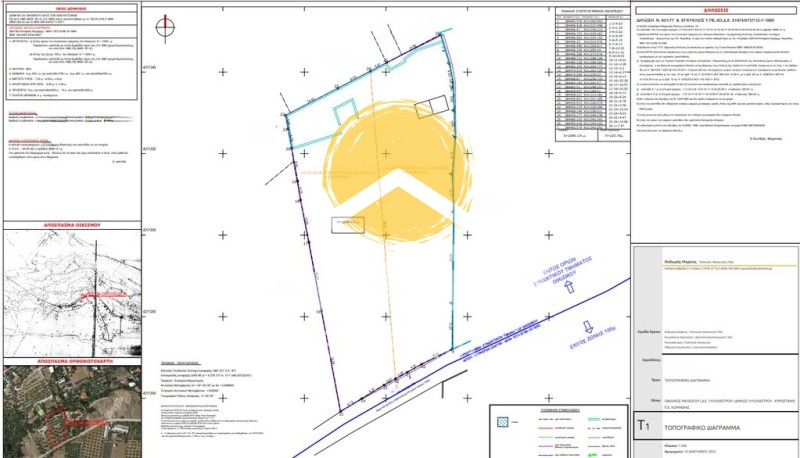Click the ΔΗΛΩΣΗ Ν. 651/77 declaration heading
The width and height of the screenshot is (800, 458).
click(x=707, y=21)
